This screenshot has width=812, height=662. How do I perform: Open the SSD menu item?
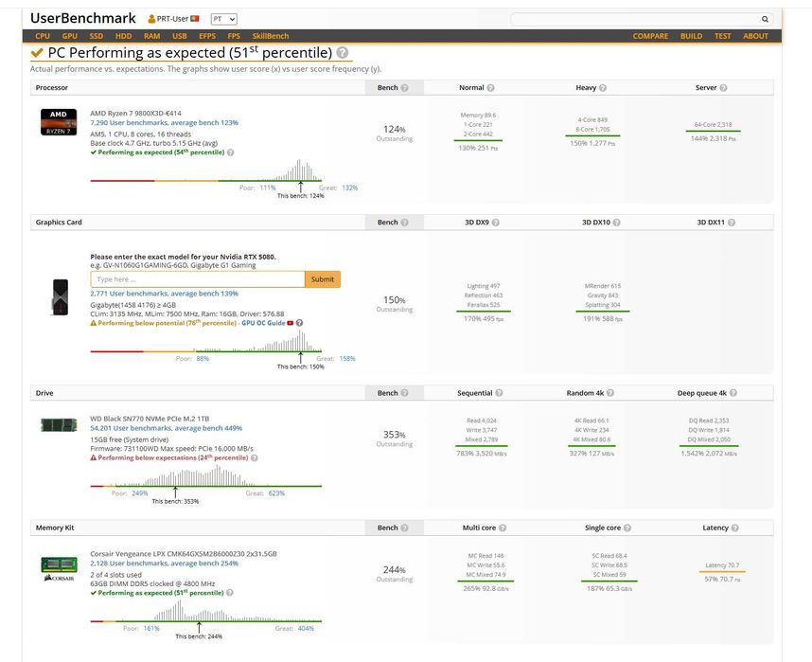(x=97, y=36)
